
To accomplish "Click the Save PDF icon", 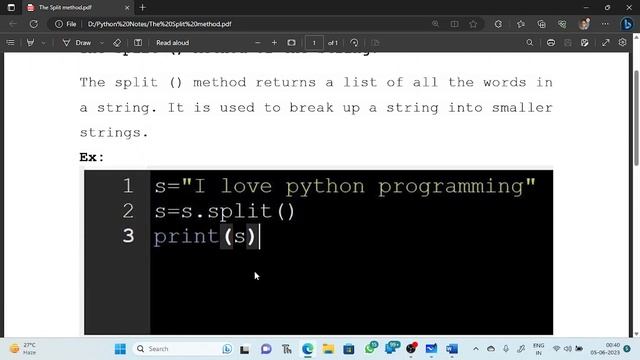I will click(x=567, y=42).
